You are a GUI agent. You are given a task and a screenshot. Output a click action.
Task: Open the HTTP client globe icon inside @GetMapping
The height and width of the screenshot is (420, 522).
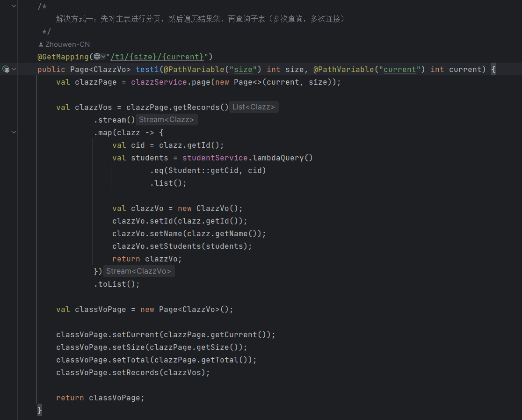pyautogui.click(x=97, y=57)
